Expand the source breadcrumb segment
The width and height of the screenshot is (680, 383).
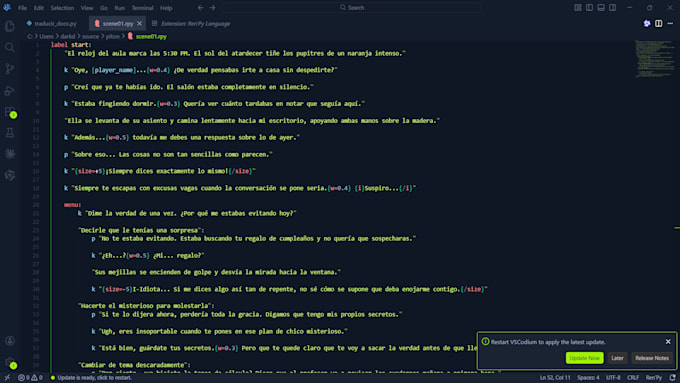coord(90,36)
